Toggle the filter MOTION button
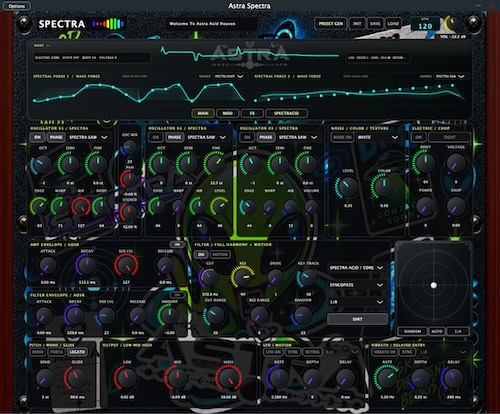Image resolution: width=500 pixels, height=414 pixels. coord(220,254)
